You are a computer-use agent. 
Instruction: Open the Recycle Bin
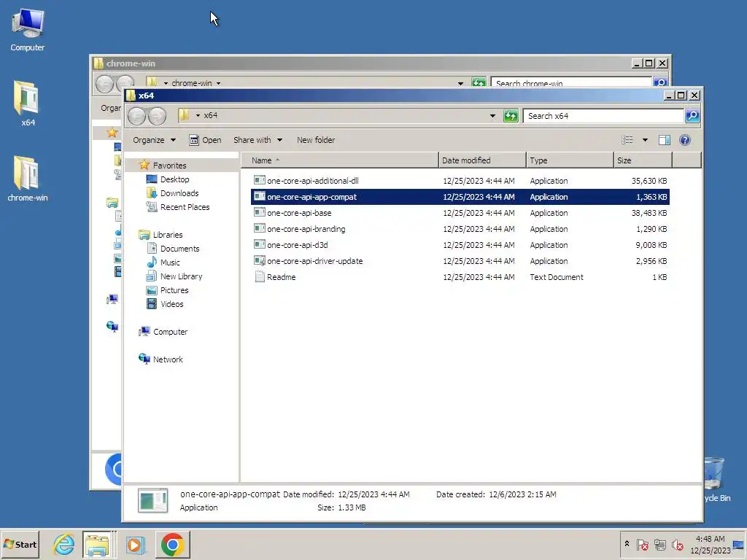coord(714,478)
